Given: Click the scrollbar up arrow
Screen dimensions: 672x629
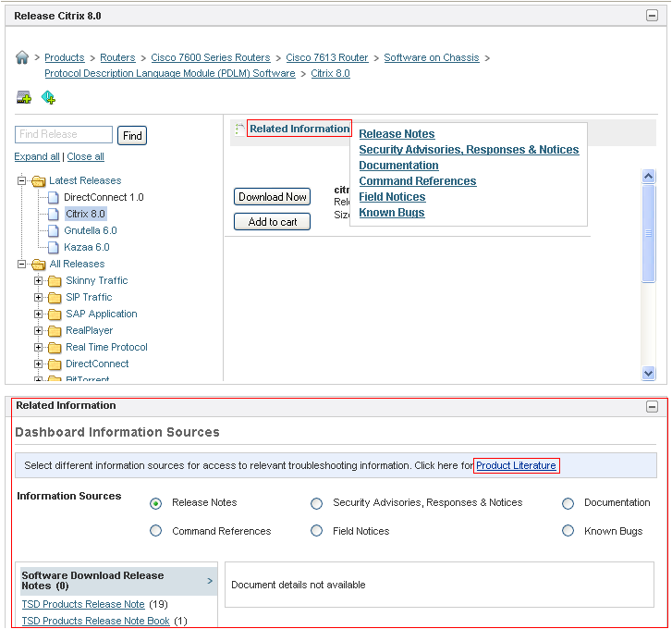Looking at the screenshot, I should (648, 177).
